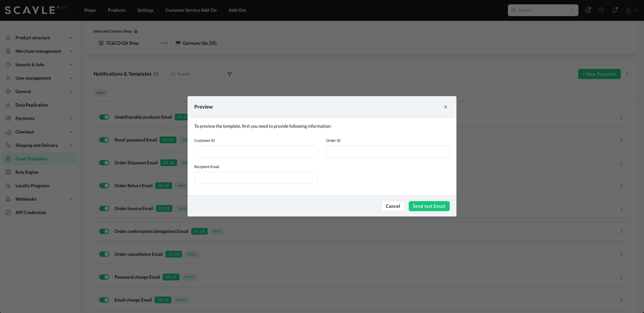Open the TC&CO QA Shop dropdown
The height and width of the screenshot is (313, 644).
coord(126,43)
